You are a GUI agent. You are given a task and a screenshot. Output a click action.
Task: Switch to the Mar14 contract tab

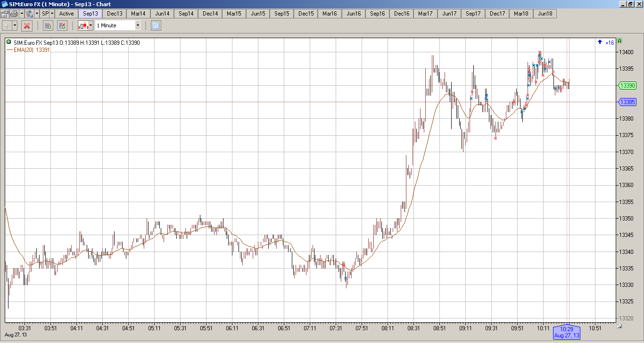139,14
